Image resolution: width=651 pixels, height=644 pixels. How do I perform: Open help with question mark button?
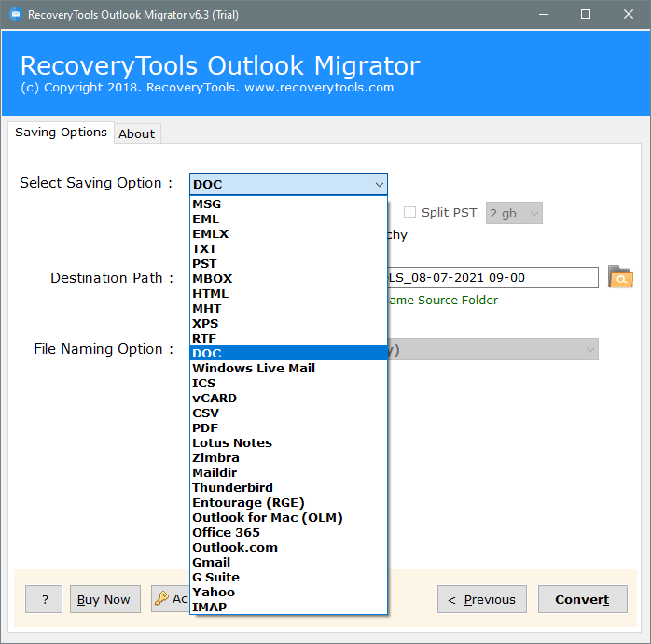(x=44, y=599)
